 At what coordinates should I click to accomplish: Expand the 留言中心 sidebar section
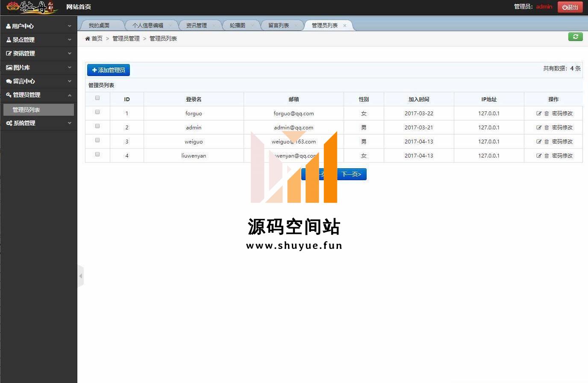pos(38,81)
